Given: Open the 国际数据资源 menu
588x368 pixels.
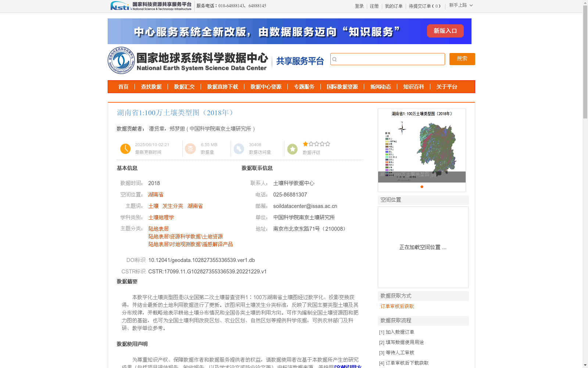Looking at the screenshot, I should [343, 87].
